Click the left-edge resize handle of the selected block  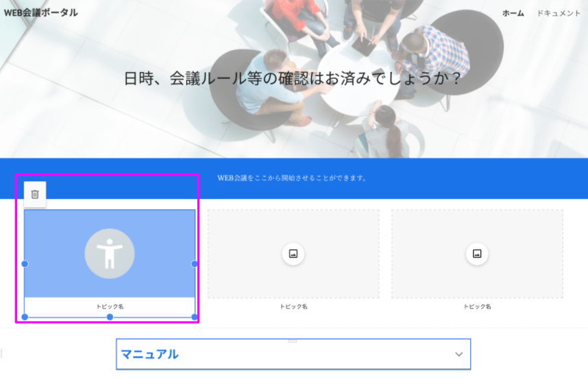click(x=25, y=263)
